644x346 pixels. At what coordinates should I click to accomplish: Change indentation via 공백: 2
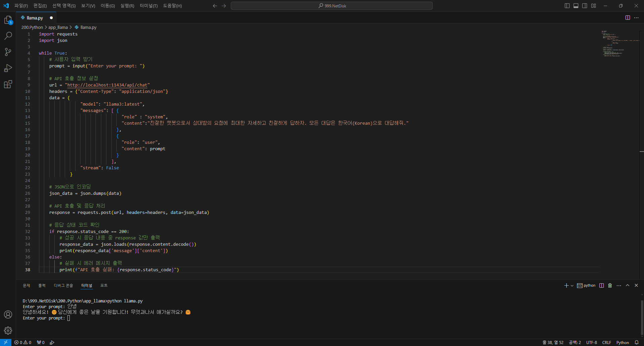point(575,342)
